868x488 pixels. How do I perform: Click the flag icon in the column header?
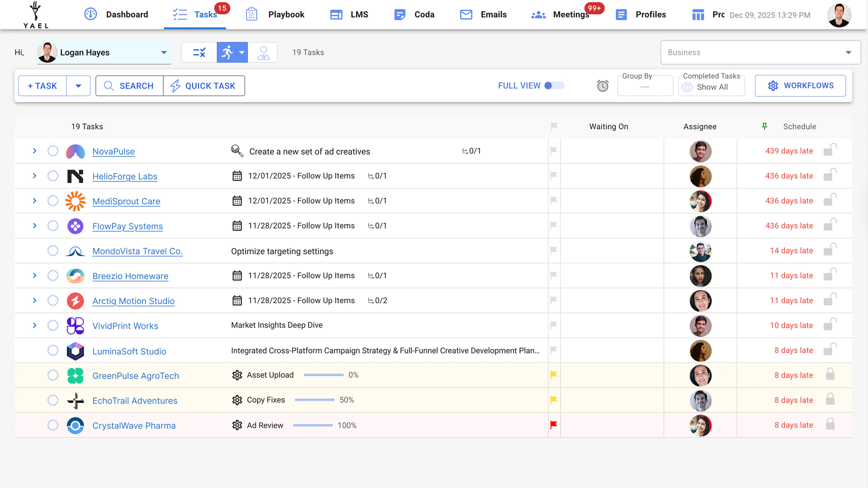[554, 126]
